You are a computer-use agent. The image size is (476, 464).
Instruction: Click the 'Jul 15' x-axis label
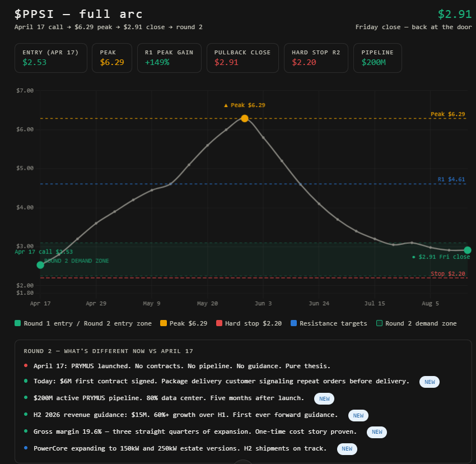pyautogui.click(x=375, y=303)
